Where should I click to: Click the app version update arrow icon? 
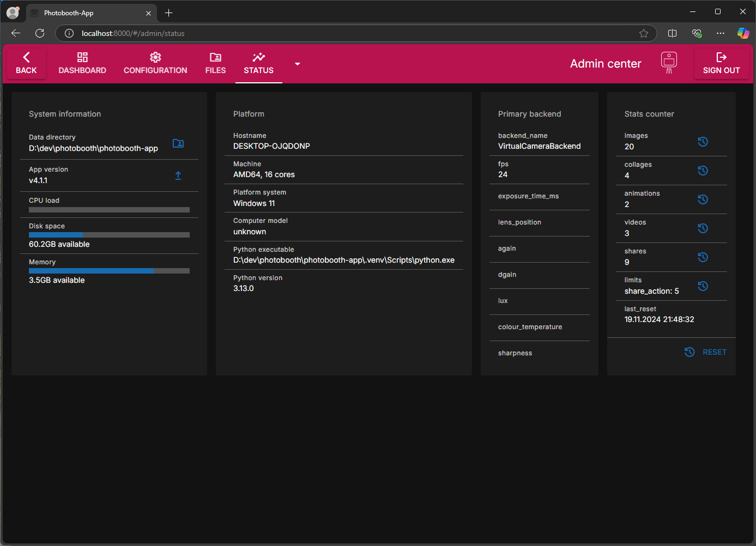pos(178,175)
